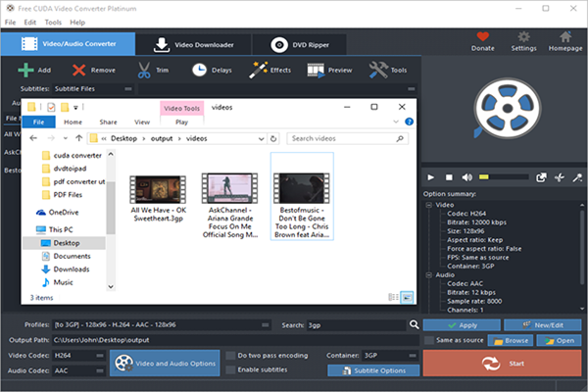Screen dimensions: 588x392
Task: Check the 'Same as source' option
Action: point(429,340)
